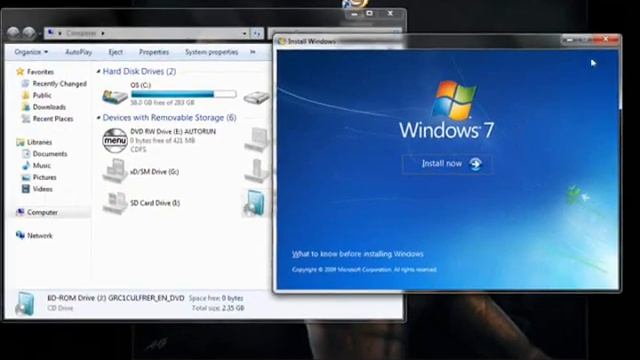
Task: Open Downloads in navigation pane
Action: pyautogui.click(x=49, y=107)
